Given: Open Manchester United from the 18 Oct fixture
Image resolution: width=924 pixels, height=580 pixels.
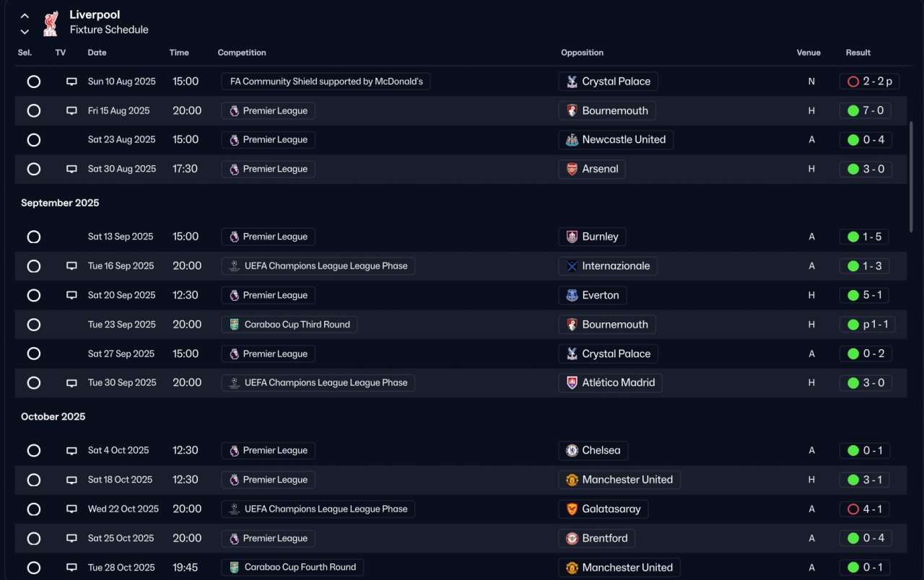Looking at the screenshot, I should [x=619, y=480].
